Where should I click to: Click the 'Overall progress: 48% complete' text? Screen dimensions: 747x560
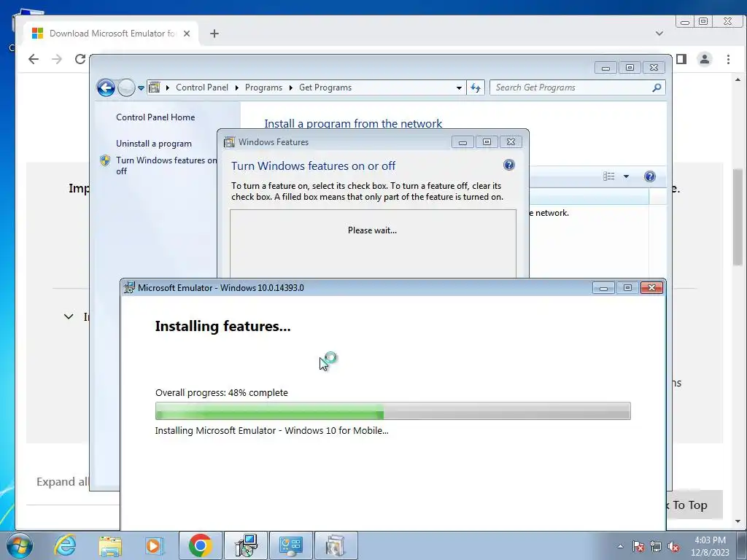pos(222,393)
